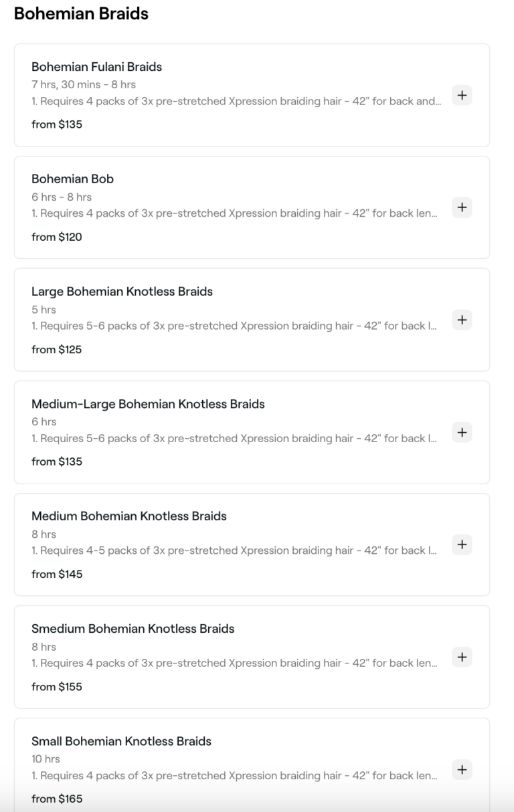Click the Bohemian Braids section heading
514x812 pixels.
(81, 14)
